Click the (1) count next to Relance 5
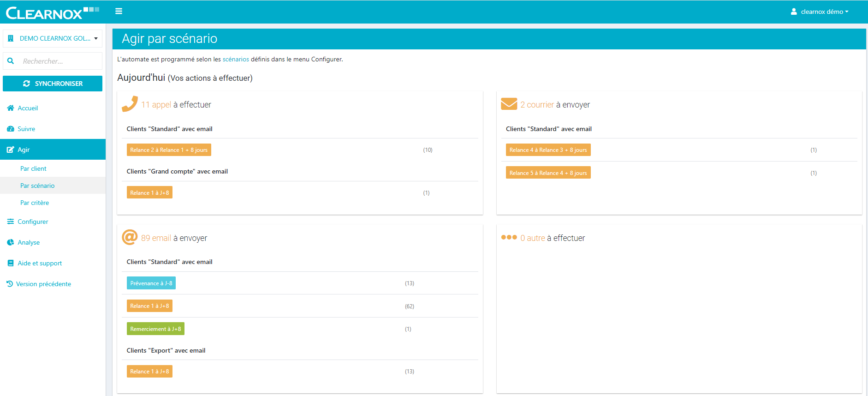Screen dimensions: 868x396 (x=814, y=173)
